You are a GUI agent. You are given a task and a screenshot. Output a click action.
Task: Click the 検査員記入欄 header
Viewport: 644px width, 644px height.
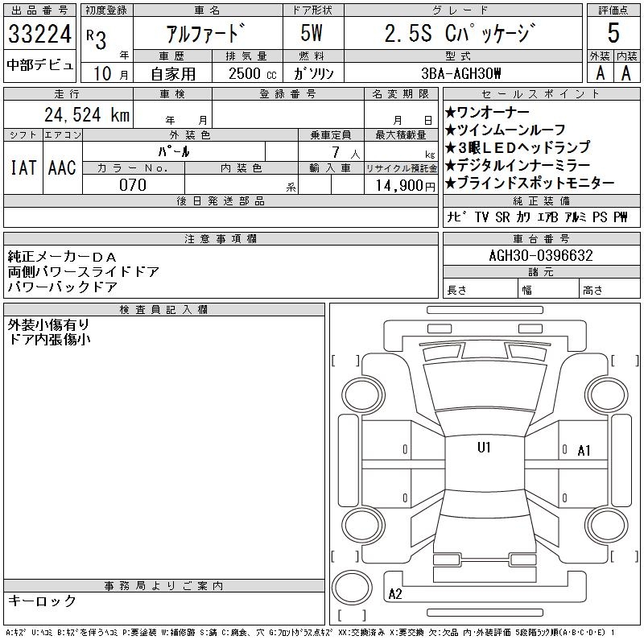coord(164,310)
